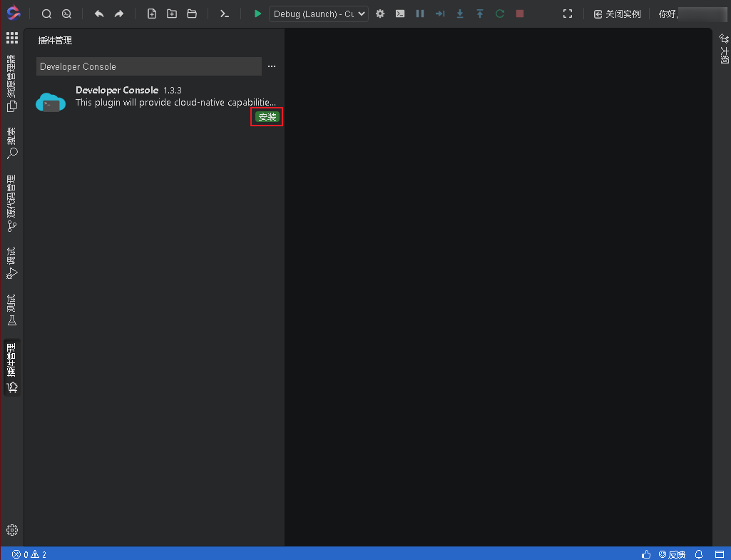
Task: Click the 你好 user greeting
Action: 668,14
